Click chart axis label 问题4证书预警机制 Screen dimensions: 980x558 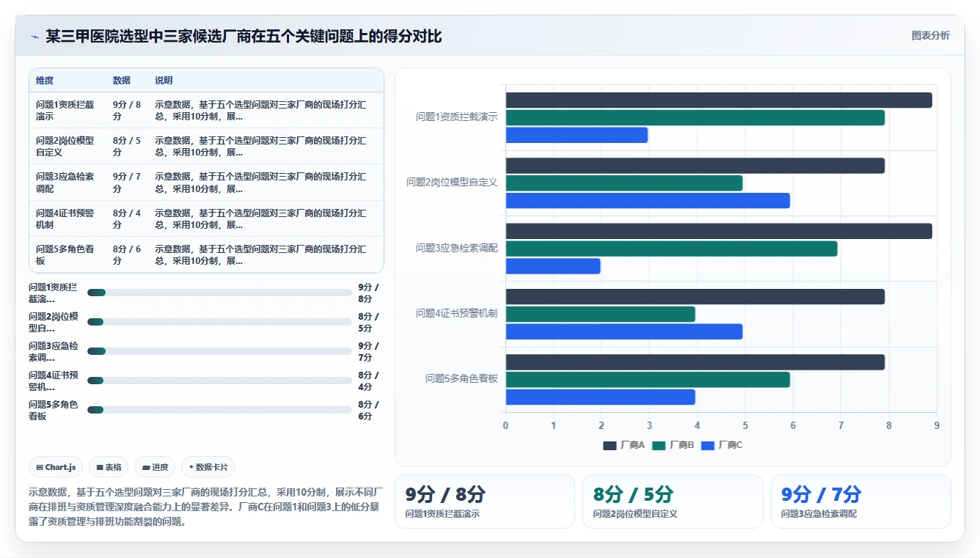(x=456, y=313)
